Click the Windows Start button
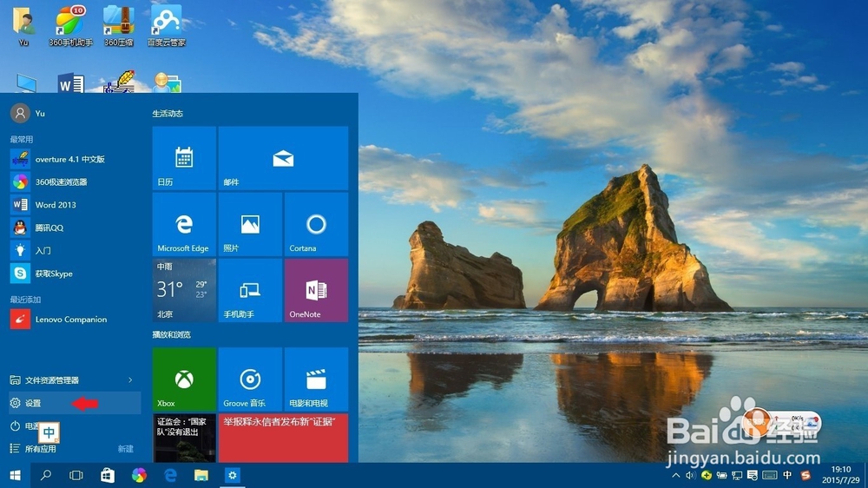 click(15, 475)
